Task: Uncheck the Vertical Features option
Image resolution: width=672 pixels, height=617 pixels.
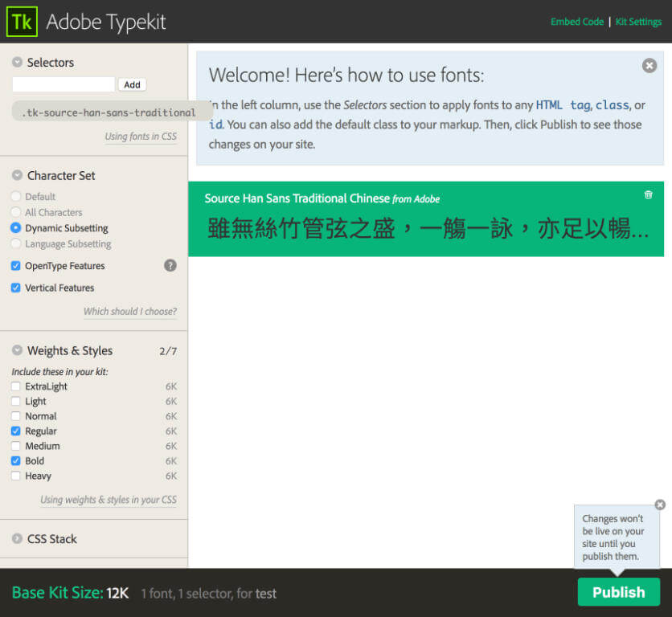Action: (14, 288)
